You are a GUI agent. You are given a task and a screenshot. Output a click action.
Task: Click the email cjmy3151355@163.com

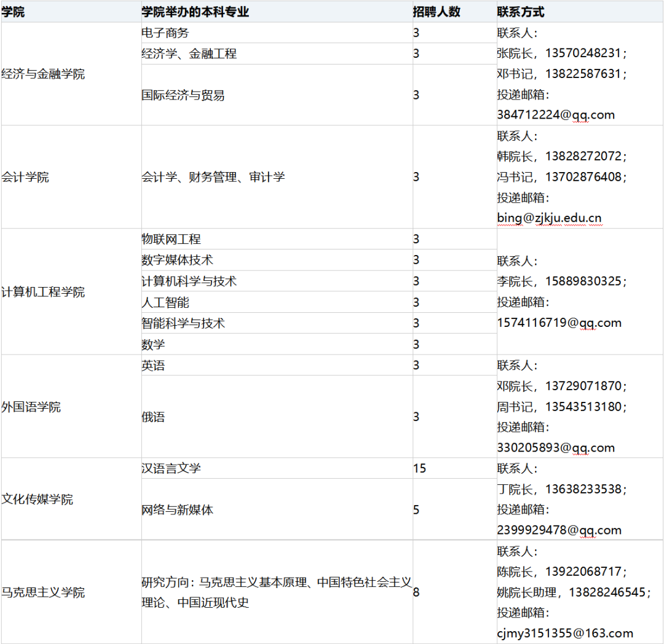click(565, 633)
